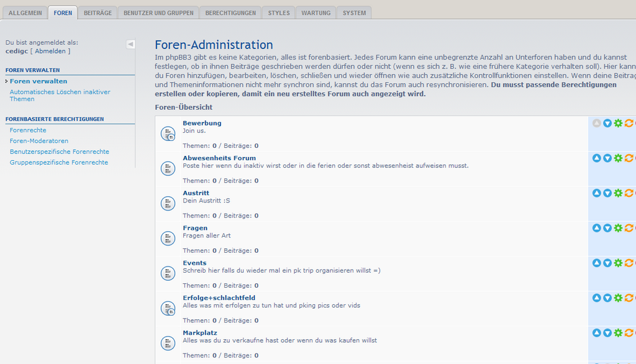Move the Bewerbung forum down
The width and height of the screenshot is (636, 364).
(x=607, y=124)
